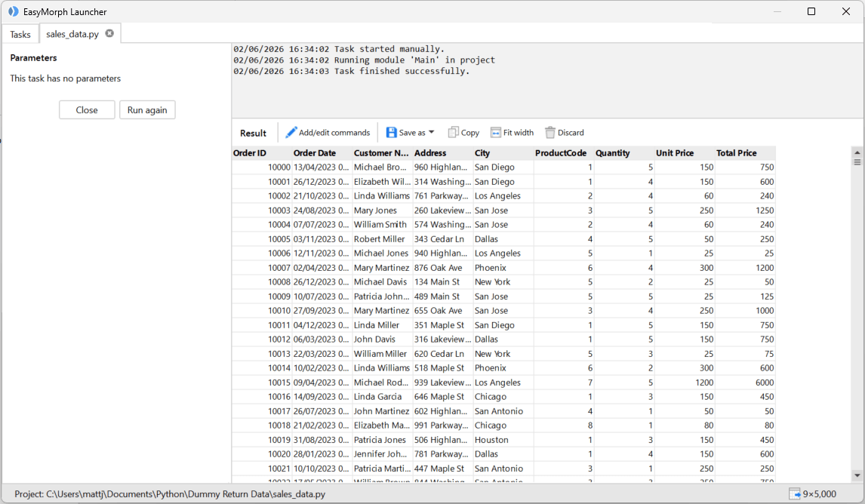865x504 pixels.
Task: Click the vertical scrollbar thumb grip
Action: tap(857, 162)
